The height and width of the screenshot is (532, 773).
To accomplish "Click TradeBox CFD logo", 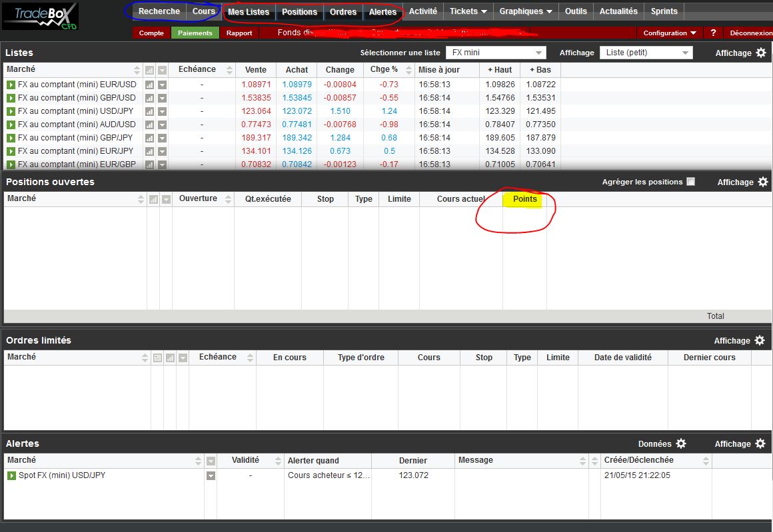I will pyautogui.click(x=41, y=16).
